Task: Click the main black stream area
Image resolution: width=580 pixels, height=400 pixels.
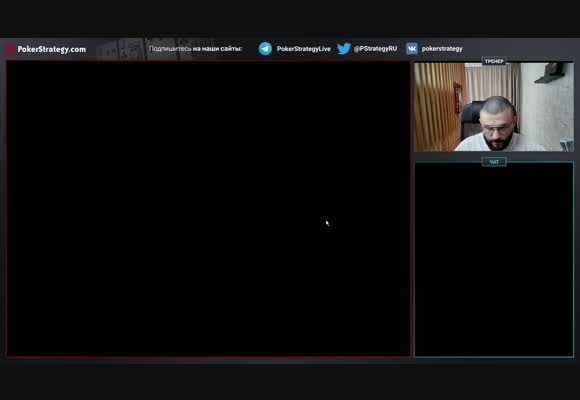Action: pos(209,209)
